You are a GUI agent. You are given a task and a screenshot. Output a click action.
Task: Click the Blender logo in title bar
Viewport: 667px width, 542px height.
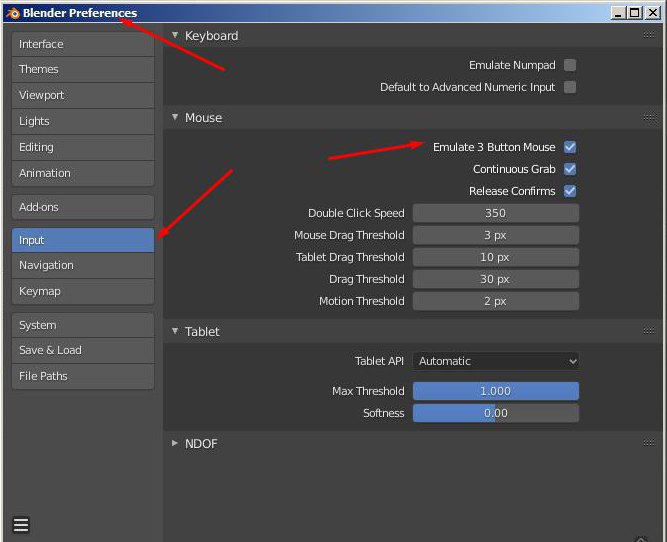click(13, 13)
